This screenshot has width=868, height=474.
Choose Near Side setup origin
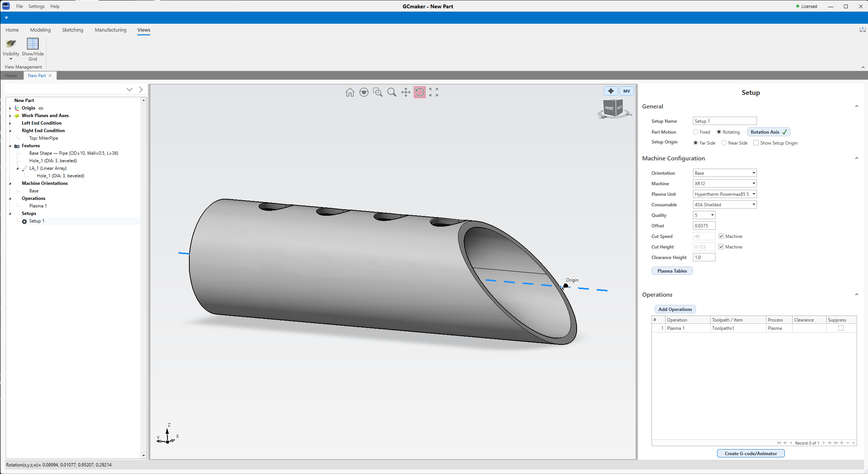(724, 143)
